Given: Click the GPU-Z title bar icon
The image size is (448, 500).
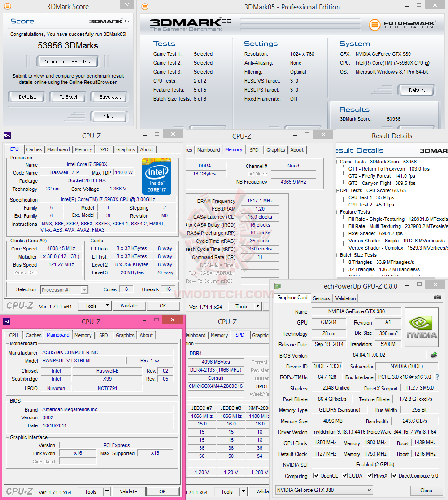Looking at the screenshot, I should (x=277, y=286).
